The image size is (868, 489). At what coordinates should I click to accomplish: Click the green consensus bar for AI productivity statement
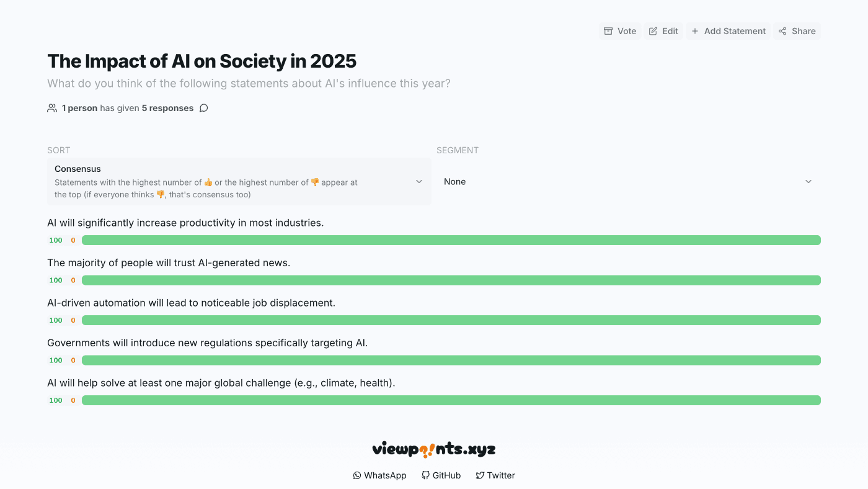(451, 240)
